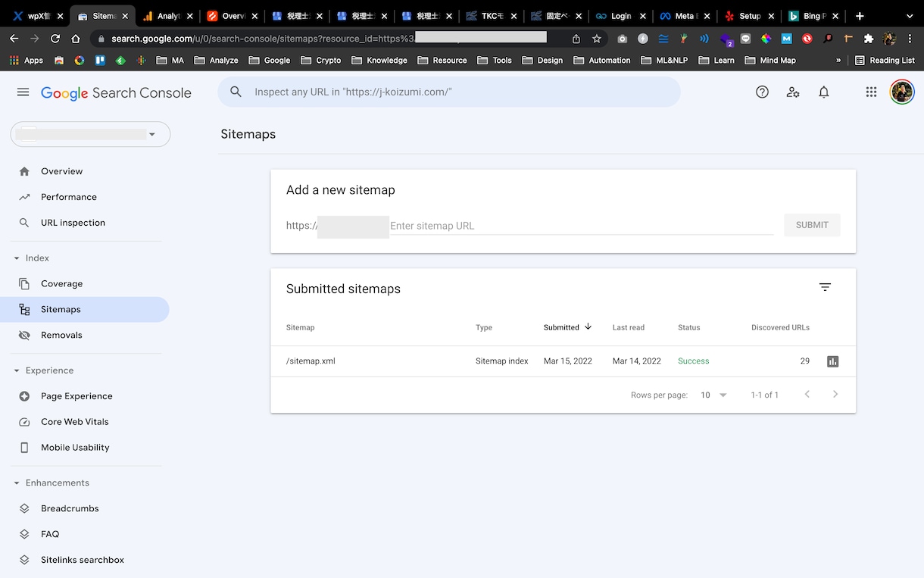The height and width of the screenshot is (578, 924).
Task: Open the main navigation hamburger menu
Action: 23,92
